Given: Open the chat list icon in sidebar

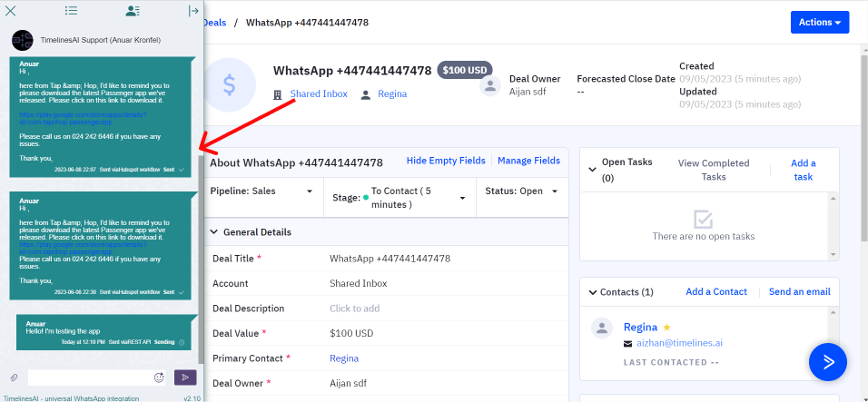Looking at the screenshot, I should click(x=71, y=11).
